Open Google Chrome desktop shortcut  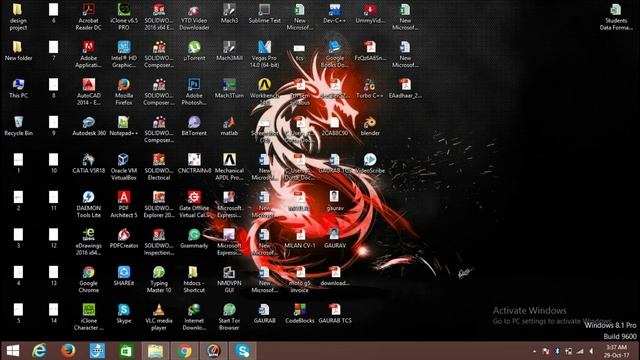tap(89, 279)
